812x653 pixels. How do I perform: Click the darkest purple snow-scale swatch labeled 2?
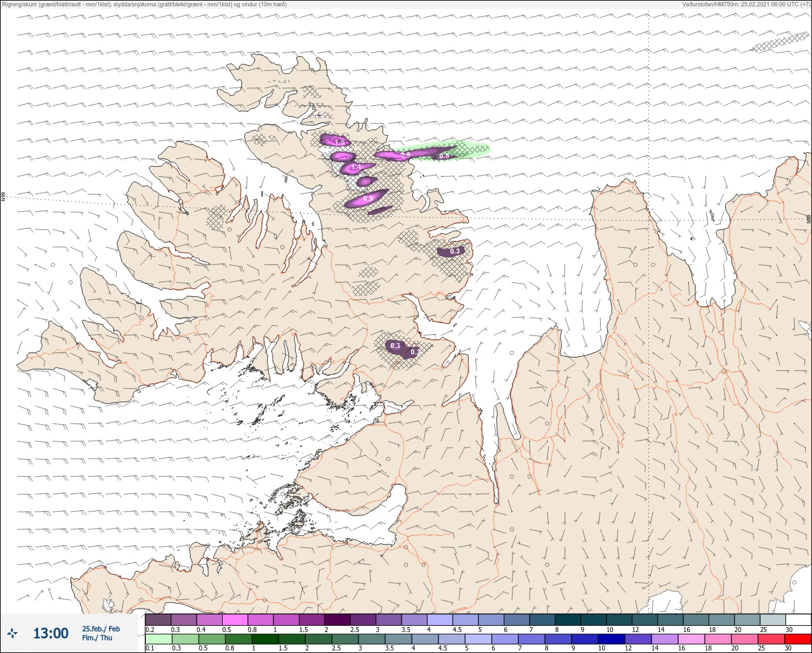tap(337, 619)
